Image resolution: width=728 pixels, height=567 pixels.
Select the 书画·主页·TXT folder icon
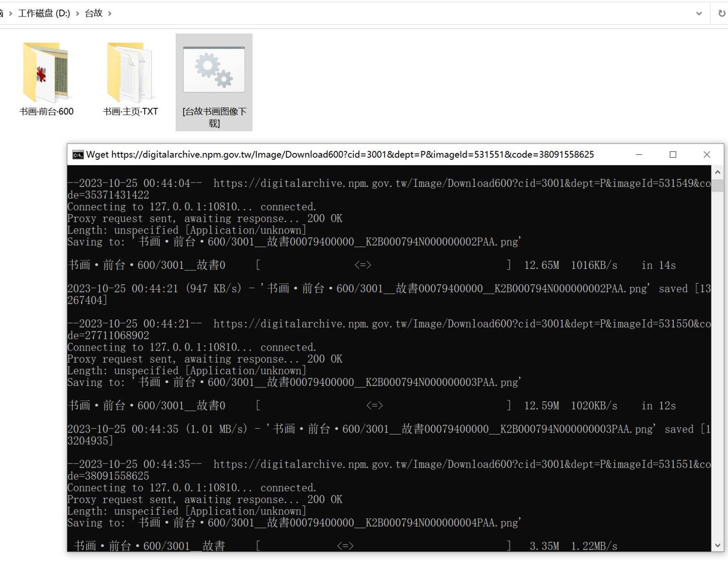click(130, 72)
